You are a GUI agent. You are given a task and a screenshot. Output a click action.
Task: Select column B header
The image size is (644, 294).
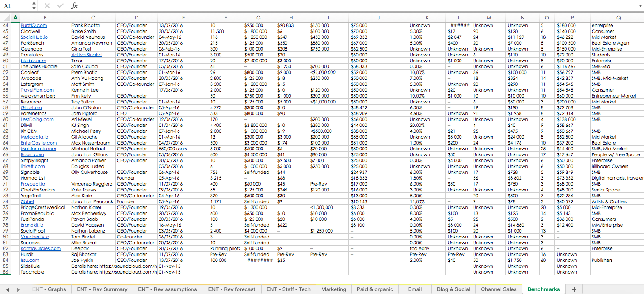(45, 18)
